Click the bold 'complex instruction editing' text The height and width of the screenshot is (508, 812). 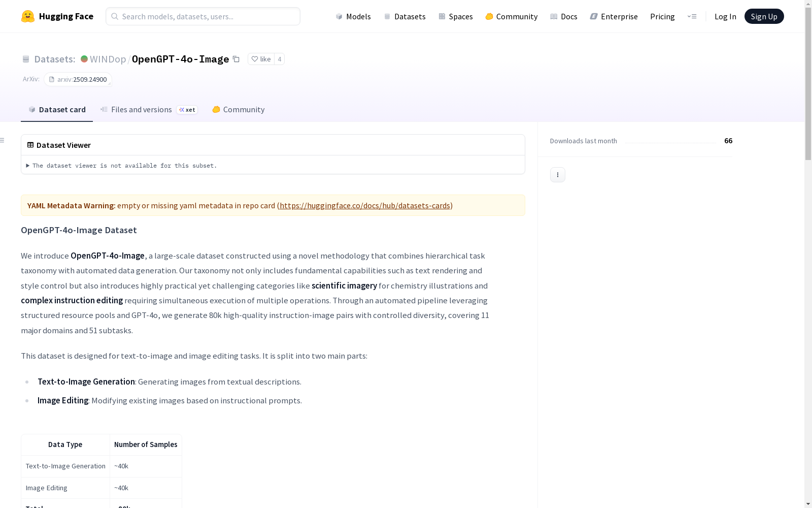click(x=72, y=300)
